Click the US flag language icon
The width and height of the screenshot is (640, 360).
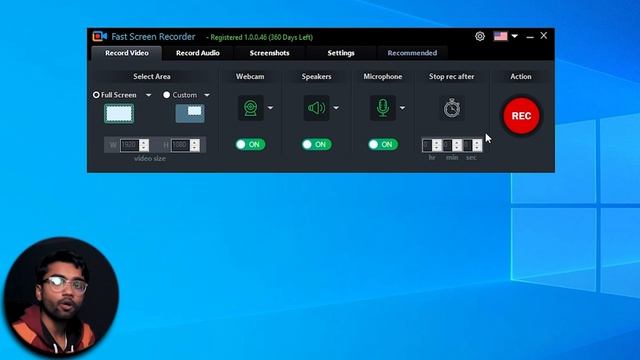click(x=500, y=36)
